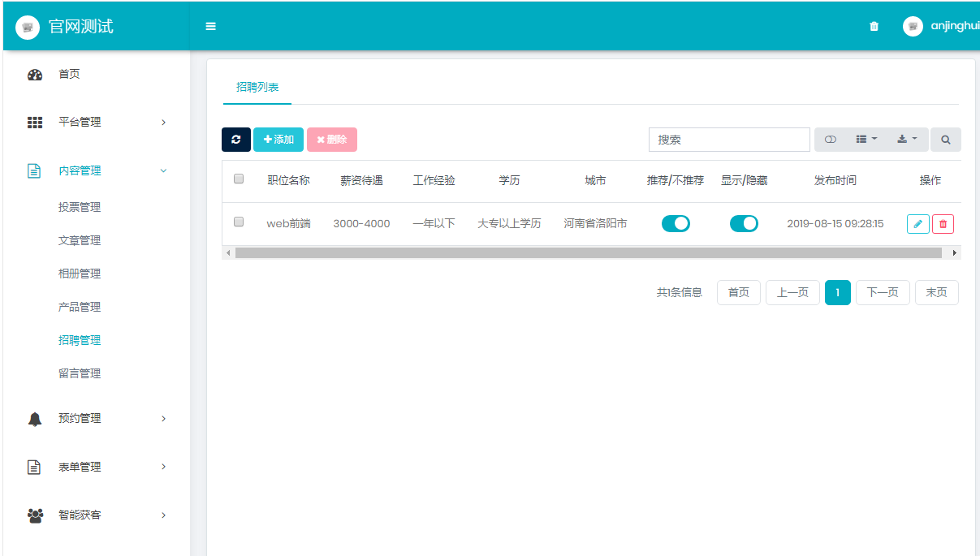Viewport: 980px width, 556px height.
Task: Click the horizontal table scrollbar
Action: [x=588, y=253]
